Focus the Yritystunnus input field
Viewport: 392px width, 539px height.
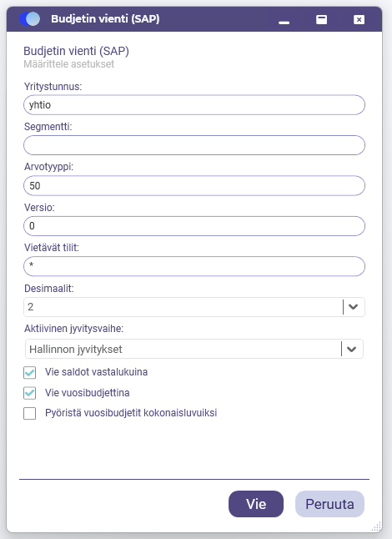pos(194,105)
